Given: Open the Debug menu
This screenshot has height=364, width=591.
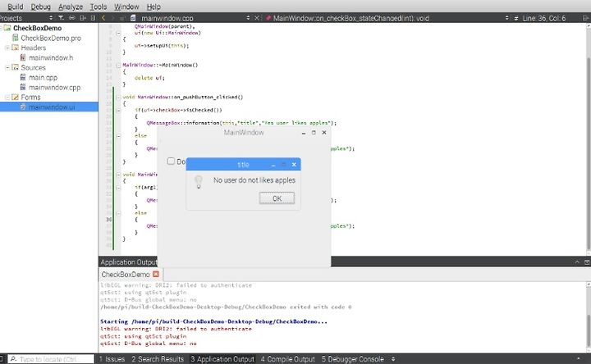Looking at the screenshot, I should (x=41, y=7).
